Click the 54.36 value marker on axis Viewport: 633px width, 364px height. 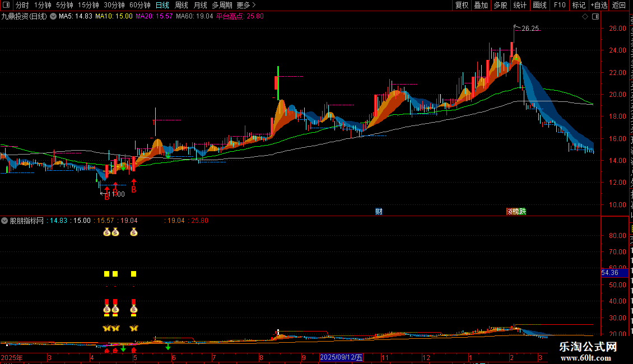tap(615, 273)
